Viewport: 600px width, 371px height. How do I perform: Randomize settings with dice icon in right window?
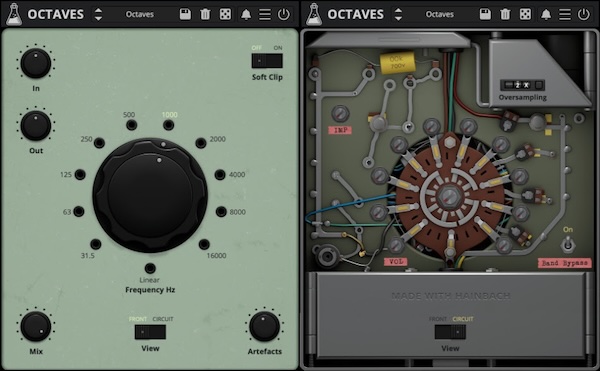525,14
